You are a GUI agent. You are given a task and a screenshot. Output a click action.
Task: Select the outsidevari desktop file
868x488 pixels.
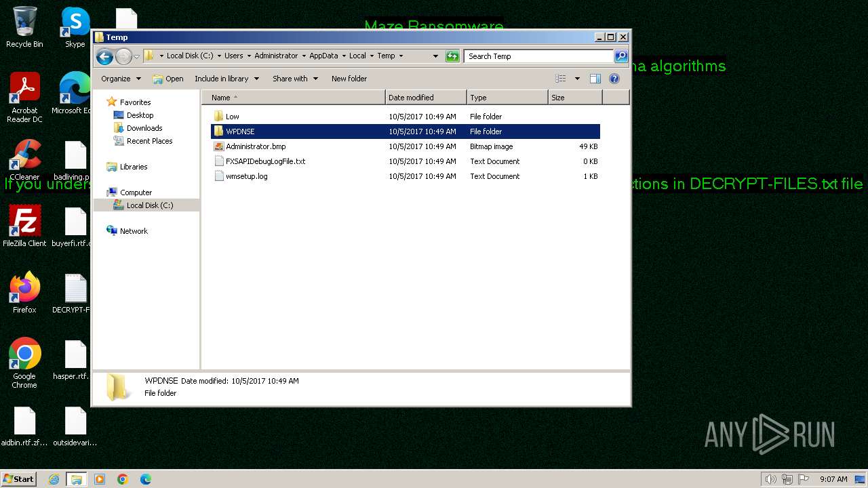pyautogui.click(x=75, y=427)
